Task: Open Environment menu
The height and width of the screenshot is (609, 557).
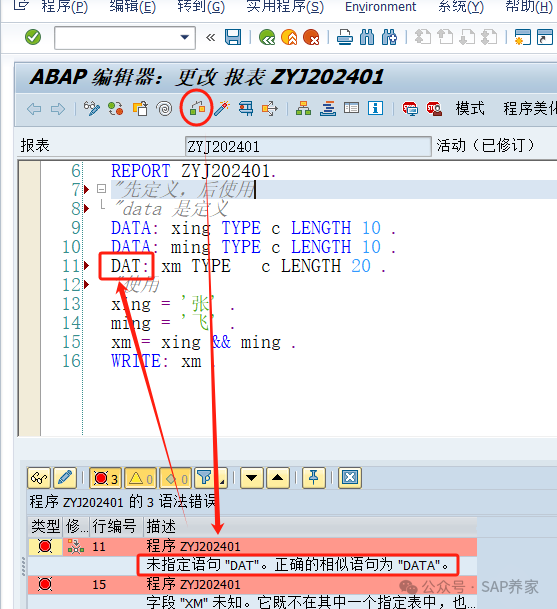Action: pos(380,7)
